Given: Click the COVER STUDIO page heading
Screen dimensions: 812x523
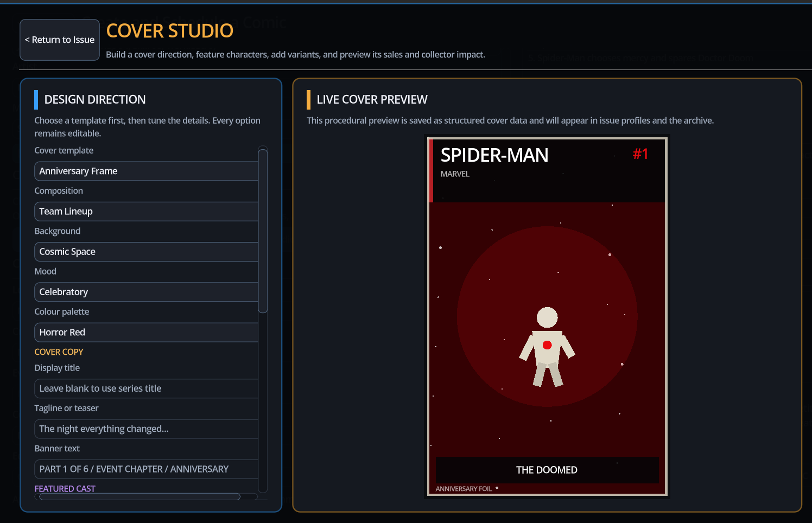Looking at the screenshot, I should tap(170, 31).
